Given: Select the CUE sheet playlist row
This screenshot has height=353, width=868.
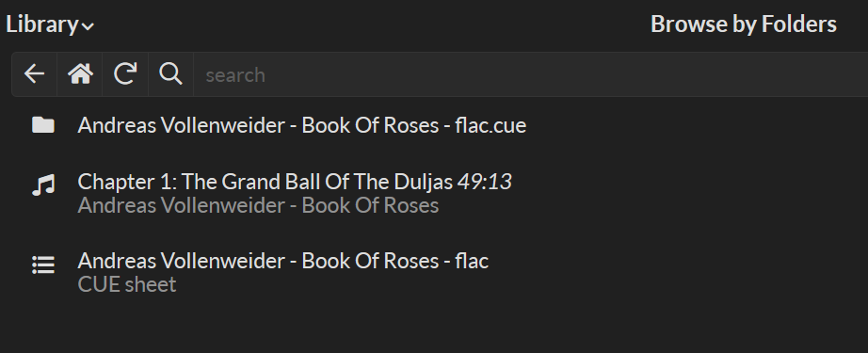Looking at the screenshot, I should [434, 273].
